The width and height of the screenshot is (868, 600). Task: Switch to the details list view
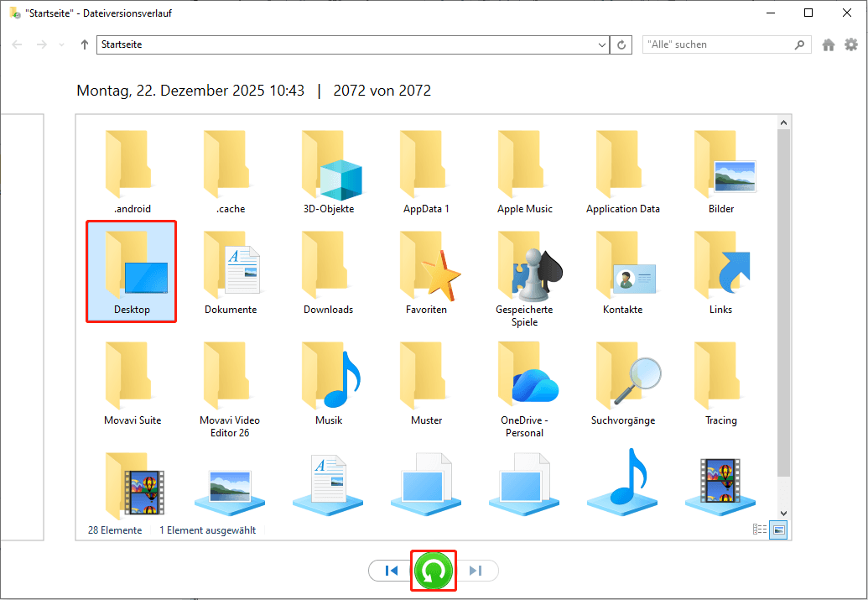760,530
